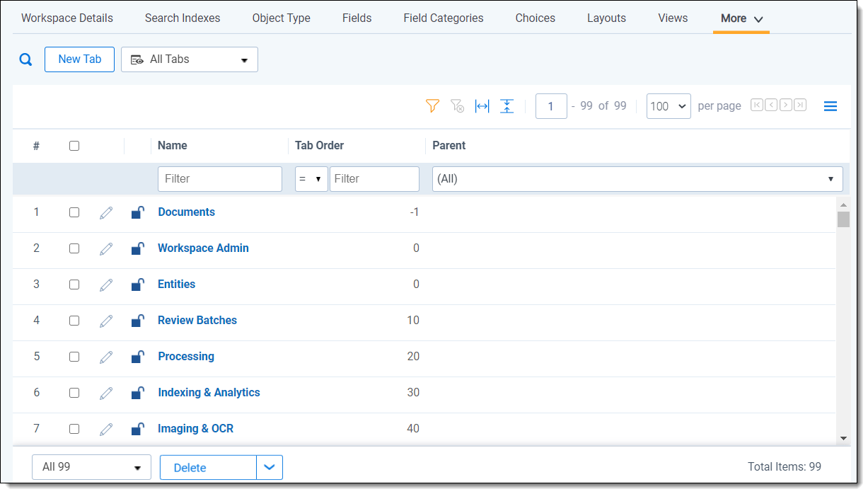Go to the last page of results

(800, 105)
